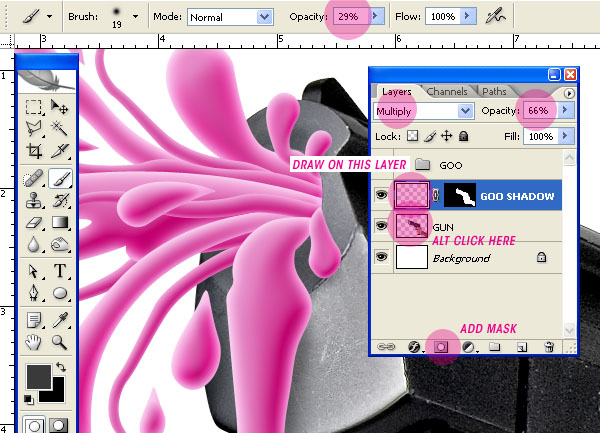
Task: Click the foreground color swatch
Action: pos(39,376)
